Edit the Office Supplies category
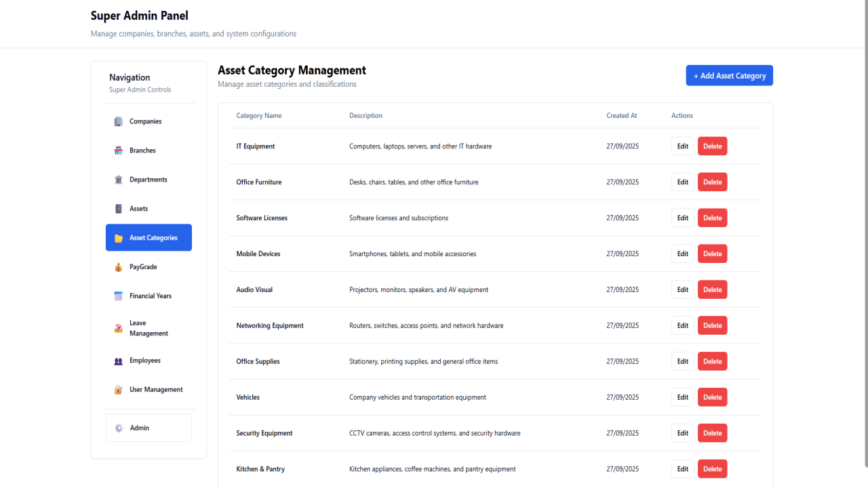The width and height of the screenshot is (868, 488). tap(682, 362)
